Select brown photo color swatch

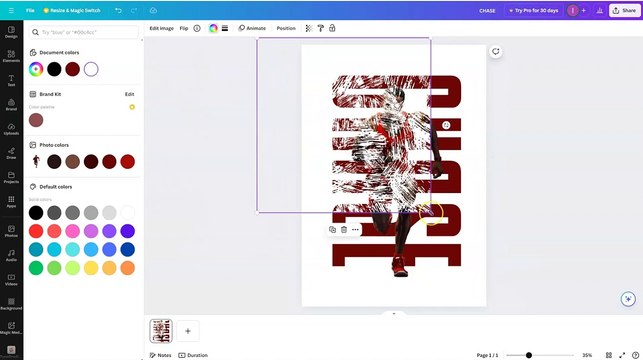point(73,162)
